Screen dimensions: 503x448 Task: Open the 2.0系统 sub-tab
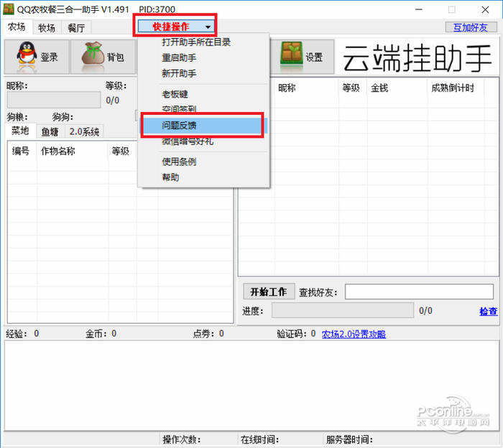(x=84, y=131)
